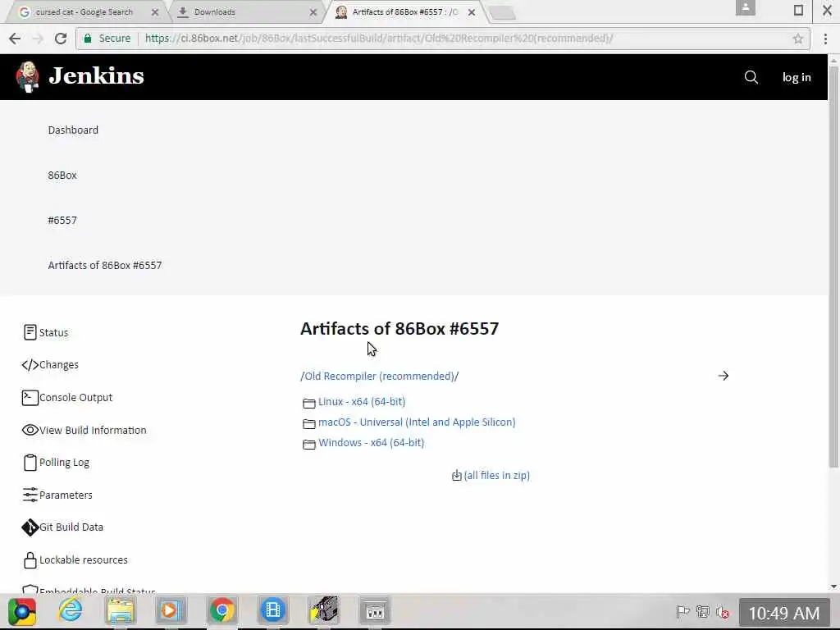Close the cursed cat Google Search tab
The image size is (840, 630).
point(155,11)
